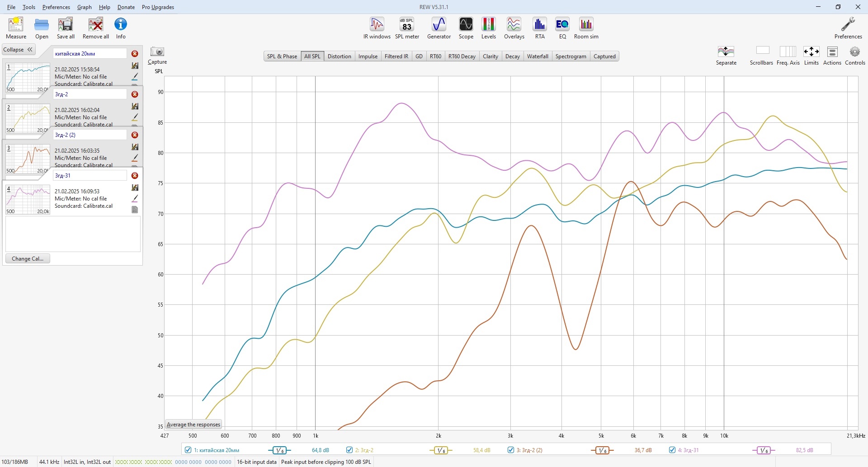
Task: Click the trace colour pen icon for китайская 20мм
Action: (135, 76)
